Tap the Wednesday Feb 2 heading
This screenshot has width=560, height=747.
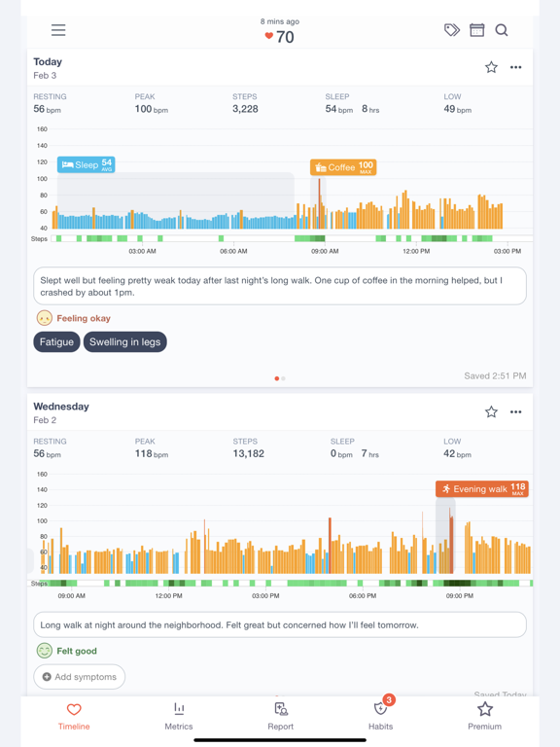(61, 412)
